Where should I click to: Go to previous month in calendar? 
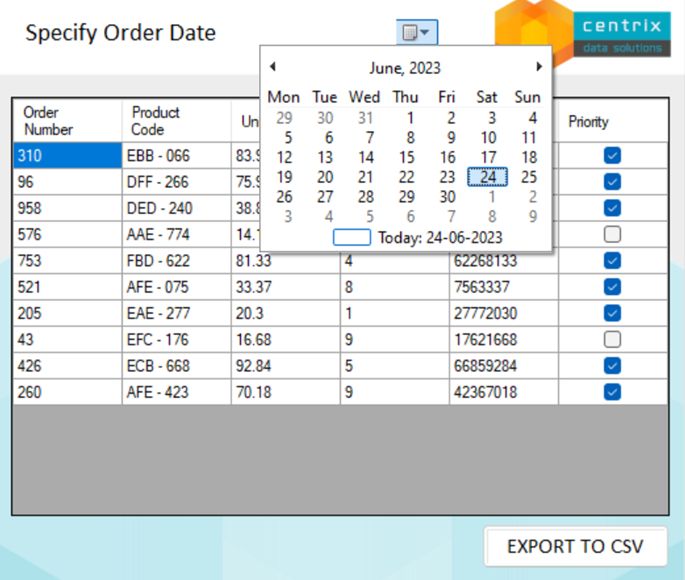[273, 67]
